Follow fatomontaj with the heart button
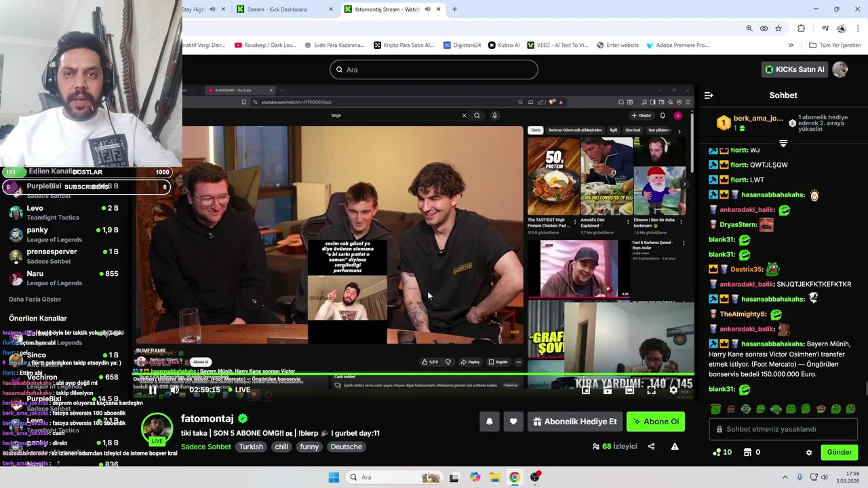Screen dimensions: 868x488 pos(513,422)
